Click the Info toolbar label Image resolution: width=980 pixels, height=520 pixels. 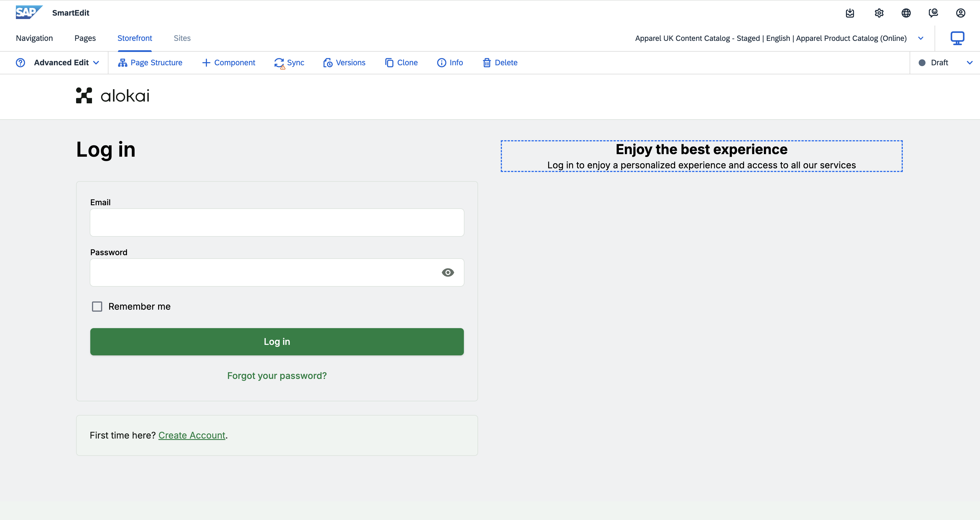coord(456,63)
